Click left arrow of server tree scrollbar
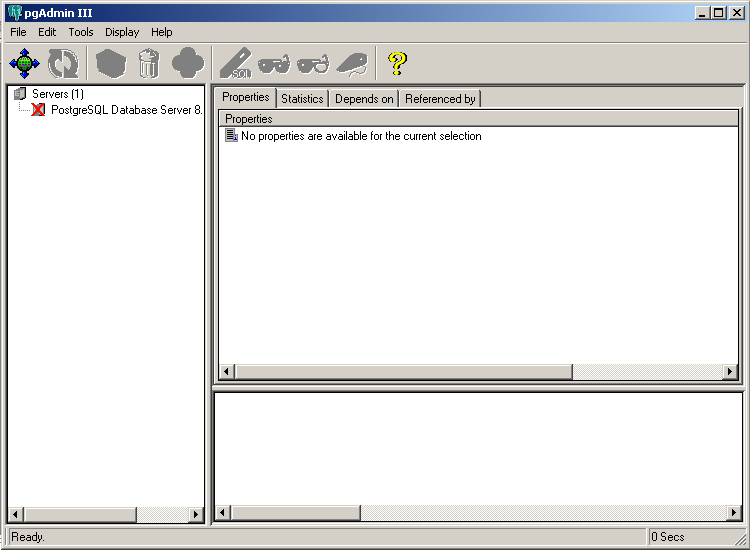Screen dimensions: 750x550 (15, 515)
